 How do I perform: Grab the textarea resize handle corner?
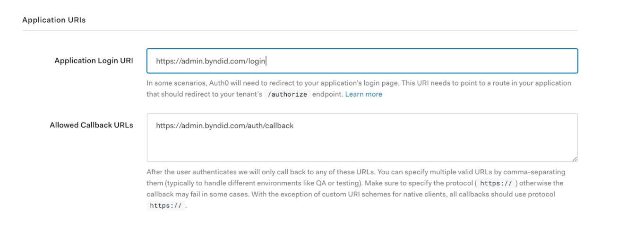coord(574,159)
